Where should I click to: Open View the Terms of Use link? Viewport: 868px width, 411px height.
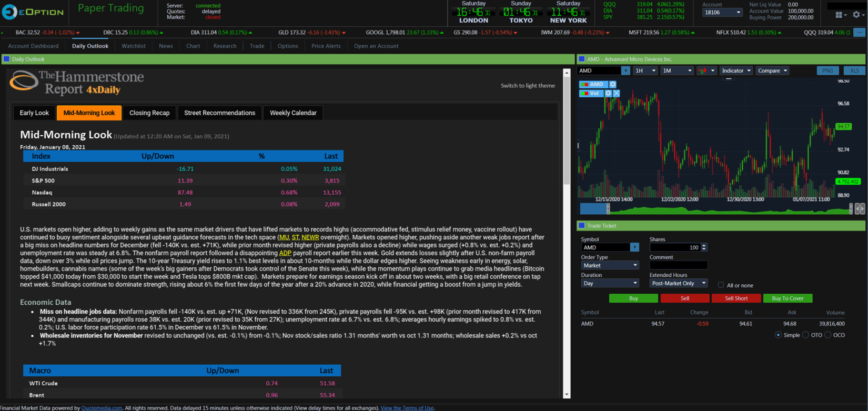tap(407, 408)
